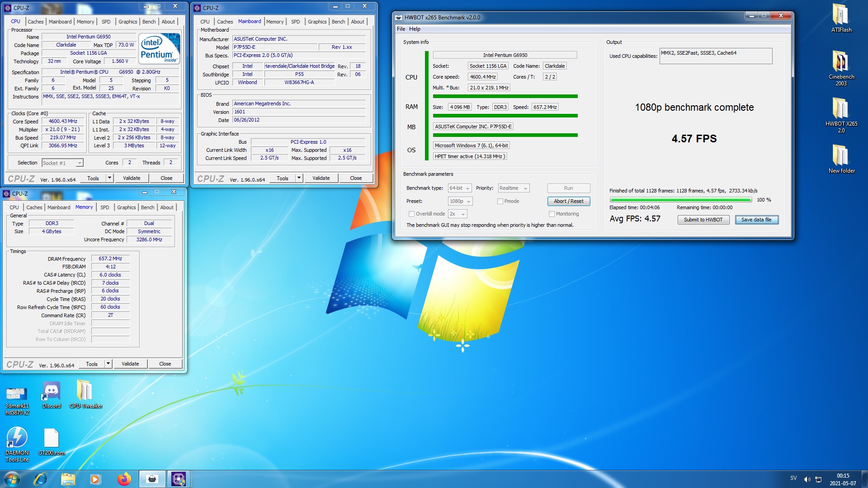Image resolution: width=868 pixels, height=488 pixels.
Task: Switch to Graphics tab in Memory CPU-Z window
Action: click(126, 207)
